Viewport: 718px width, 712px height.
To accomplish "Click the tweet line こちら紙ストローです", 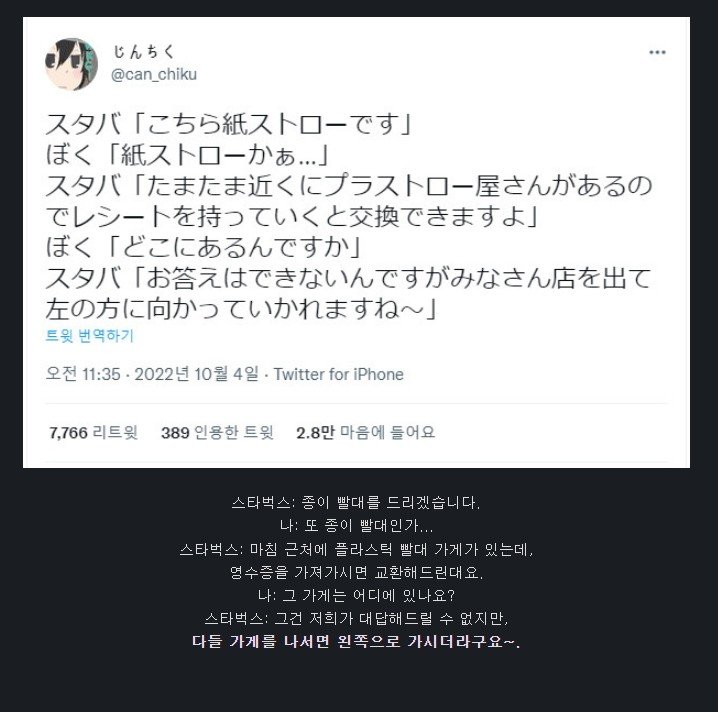I will pos(229,124).
